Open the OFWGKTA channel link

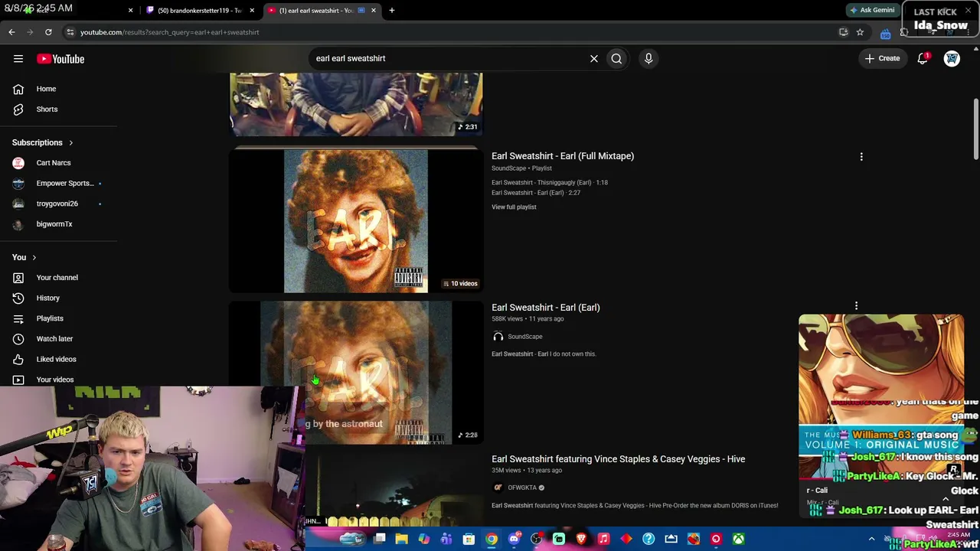pos(522,487)
